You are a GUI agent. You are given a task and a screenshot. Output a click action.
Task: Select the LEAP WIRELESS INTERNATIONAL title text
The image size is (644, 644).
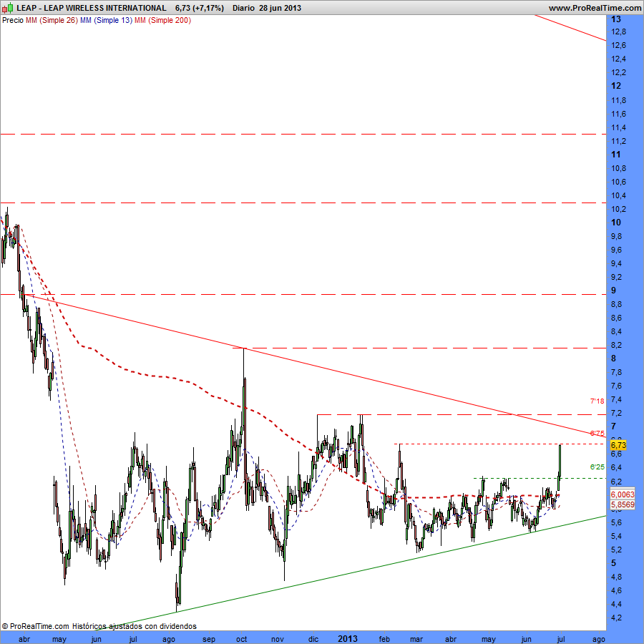point(105,8)
